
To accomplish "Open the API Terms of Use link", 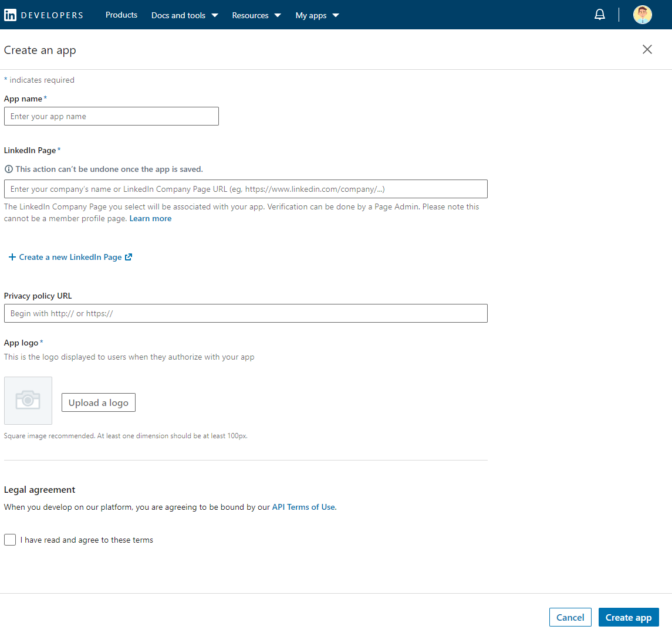I will point(303,507).
